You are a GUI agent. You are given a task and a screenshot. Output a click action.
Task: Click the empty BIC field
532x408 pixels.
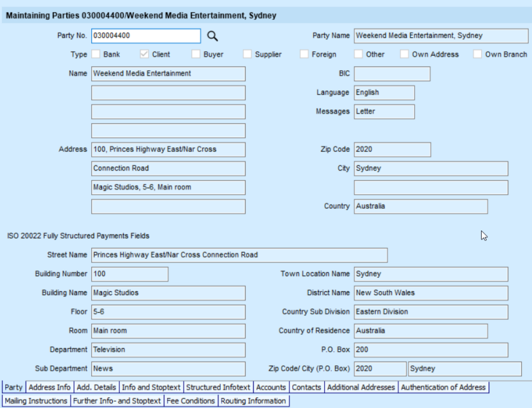pos(392,73)
